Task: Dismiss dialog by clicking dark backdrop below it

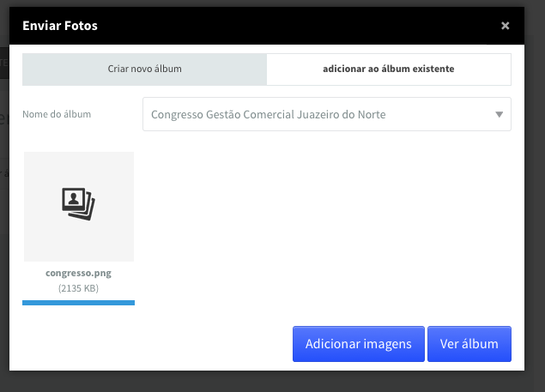Action: (267, 382)
